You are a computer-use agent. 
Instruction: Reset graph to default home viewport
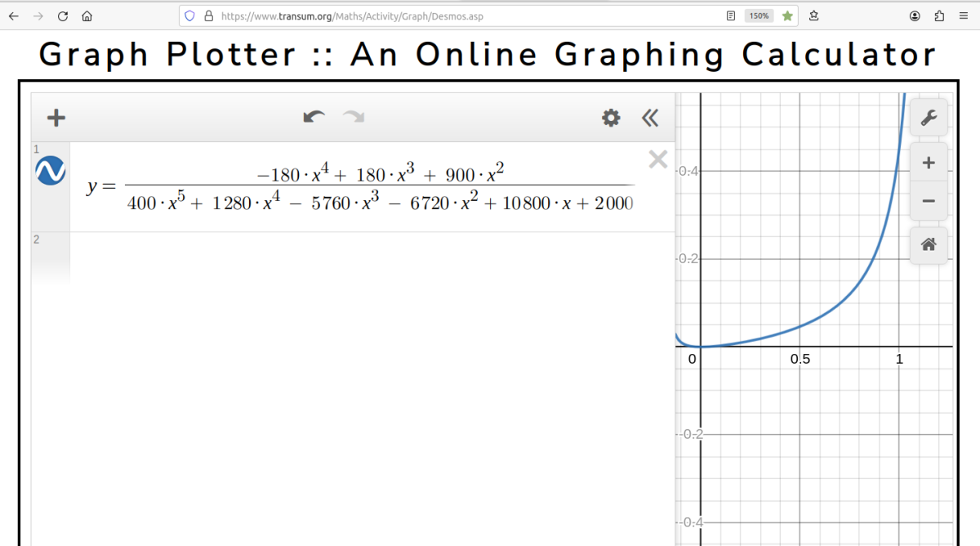pos(929,244)
